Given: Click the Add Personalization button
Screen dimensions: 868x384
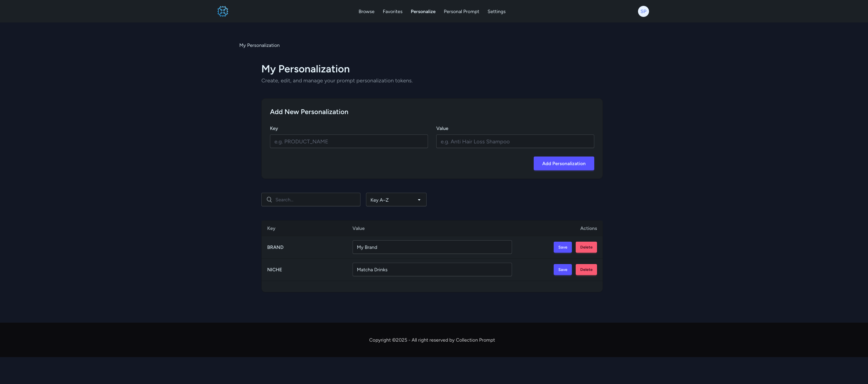Looking at the screenshot, I should pos(564,163).
